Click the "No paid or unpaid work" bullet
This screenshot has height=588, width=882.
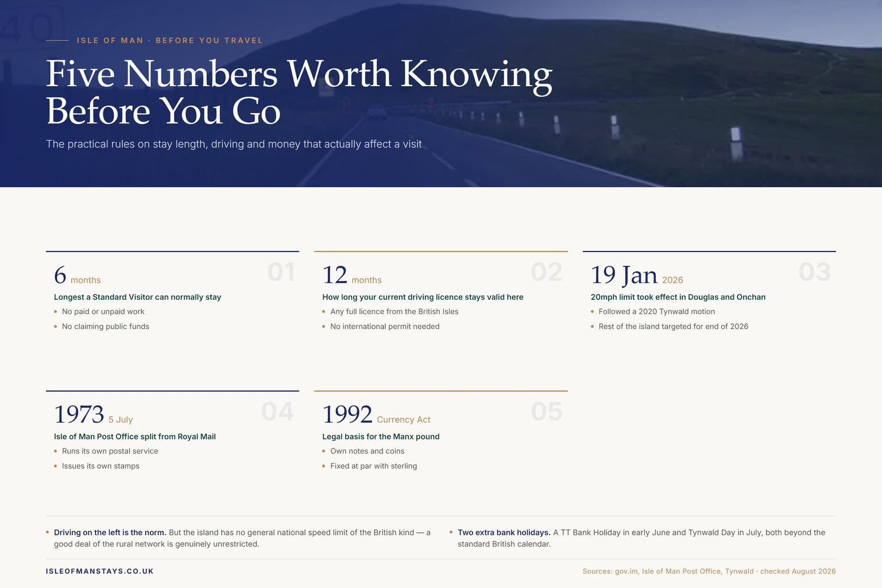103,312
